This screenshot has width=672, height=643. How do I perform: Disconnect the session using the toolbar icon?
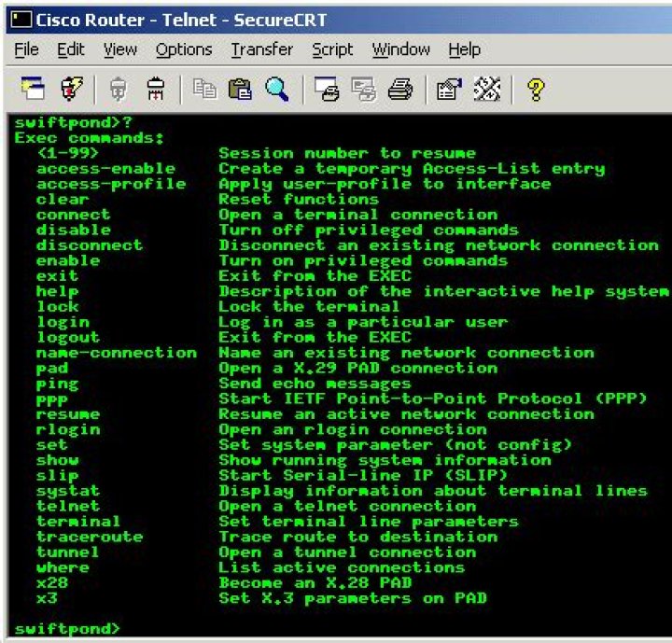click(x=156, y=90)
